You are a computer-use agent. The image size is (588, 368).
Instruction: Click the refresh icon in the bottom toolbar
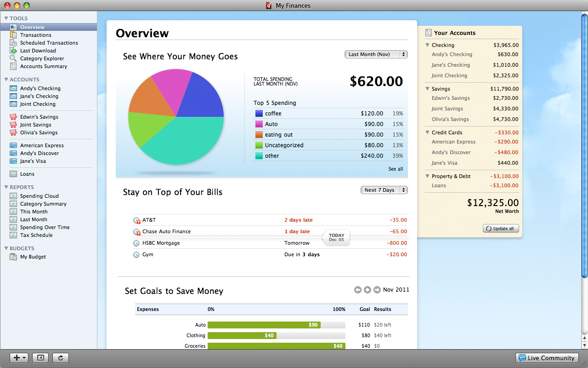60,357
